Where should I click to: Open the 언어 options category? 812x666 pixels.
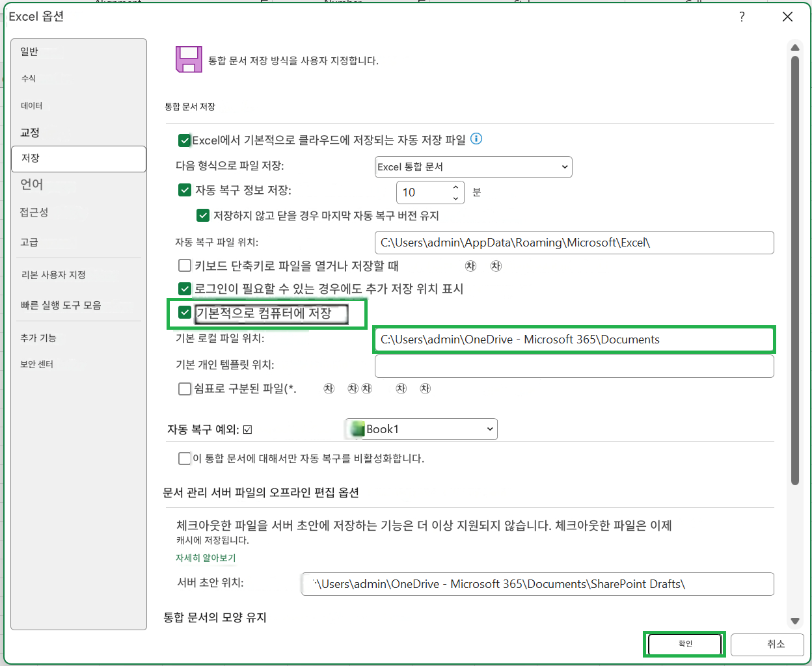point(79,185)
